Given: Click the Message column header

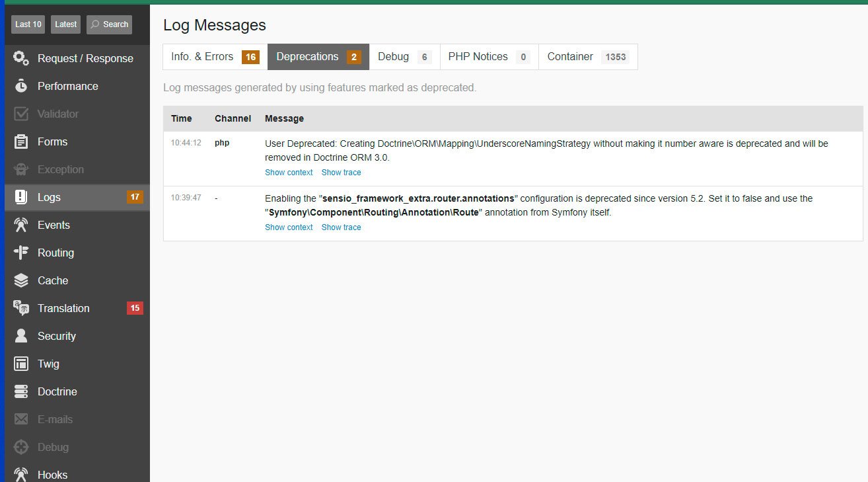Looking at the screenshot, I should [285, 119].
